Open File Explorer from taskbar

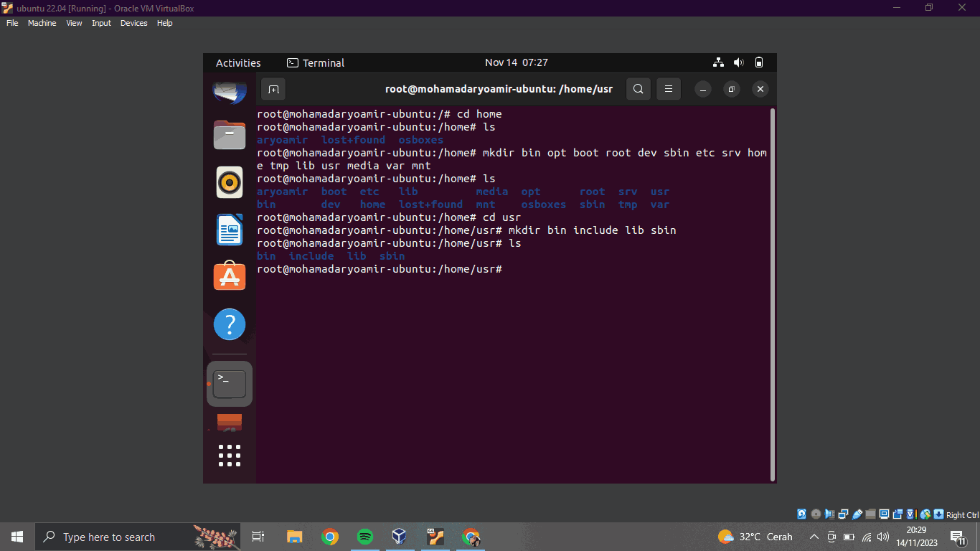pos(295,537)
